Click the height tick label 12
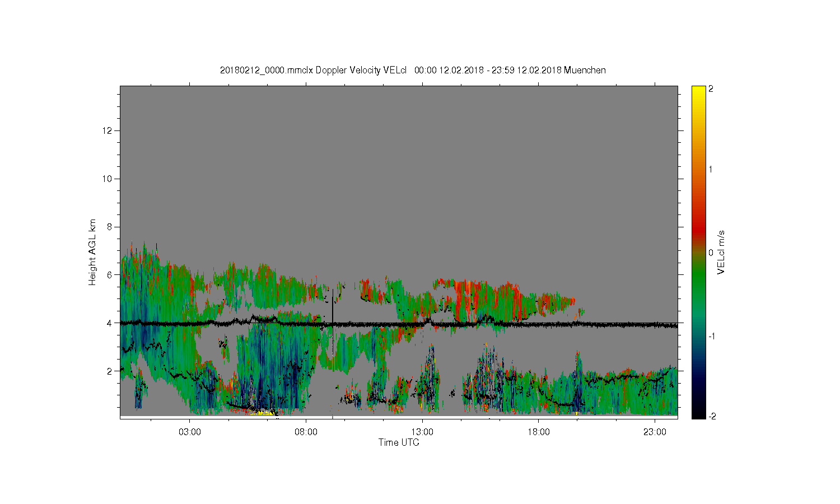840x504 pixels. (x=108, y=130)
